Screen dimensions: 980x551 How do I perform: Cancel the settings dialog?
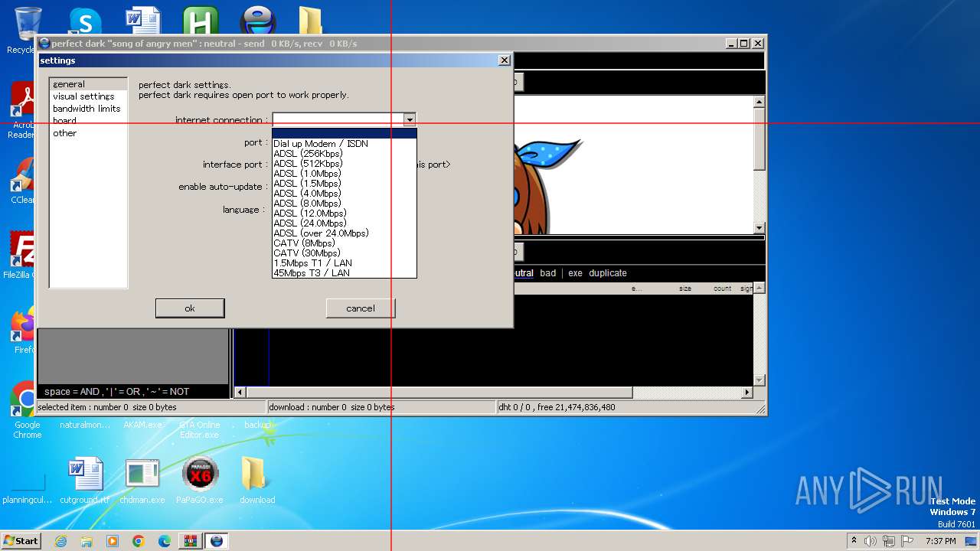(x=361, y=308)
